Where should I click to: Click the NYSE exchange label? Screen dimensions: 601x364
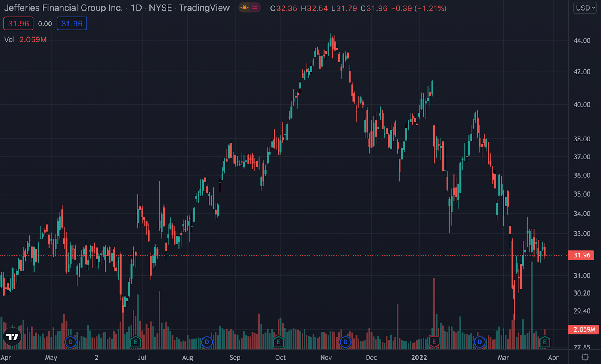point(160,8)
